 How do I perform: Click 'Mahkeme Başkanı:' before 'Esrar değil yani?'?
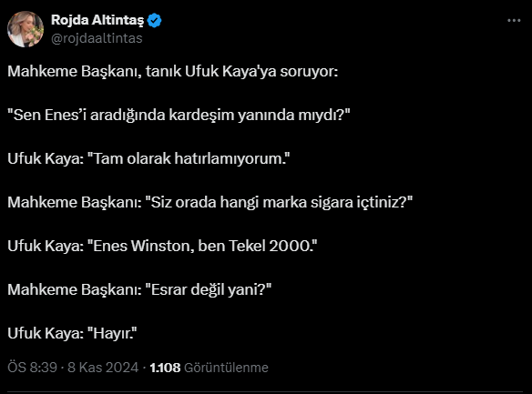75,289
